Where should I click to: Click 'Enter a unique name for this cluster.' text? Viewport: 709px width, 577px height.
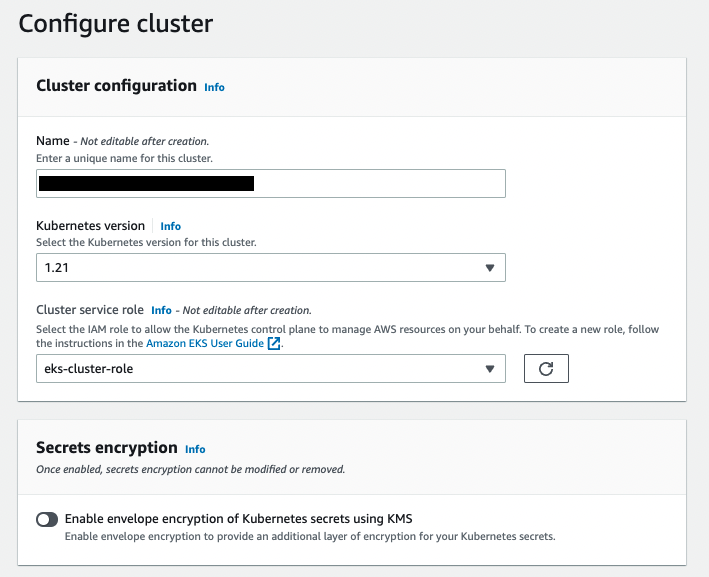pos(124,158)
